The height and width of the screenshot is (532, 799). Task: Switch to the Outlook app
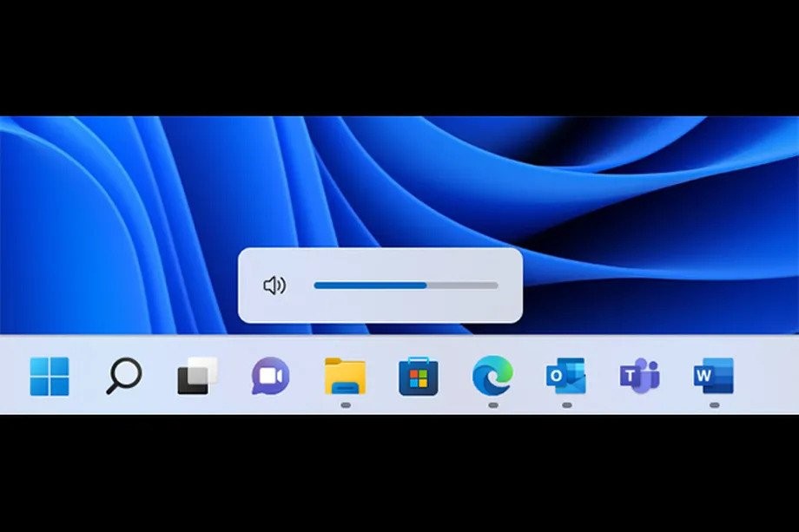[565, 376]
